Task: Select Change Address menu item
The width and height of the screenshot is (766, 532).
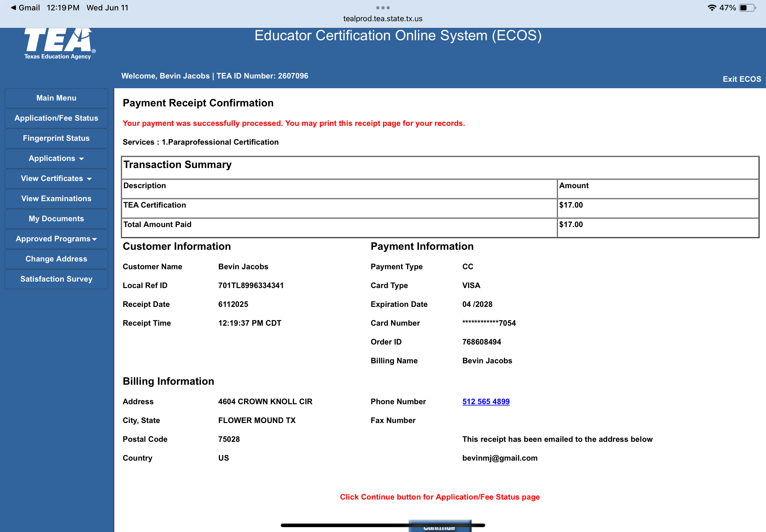Action: point(56,259)
